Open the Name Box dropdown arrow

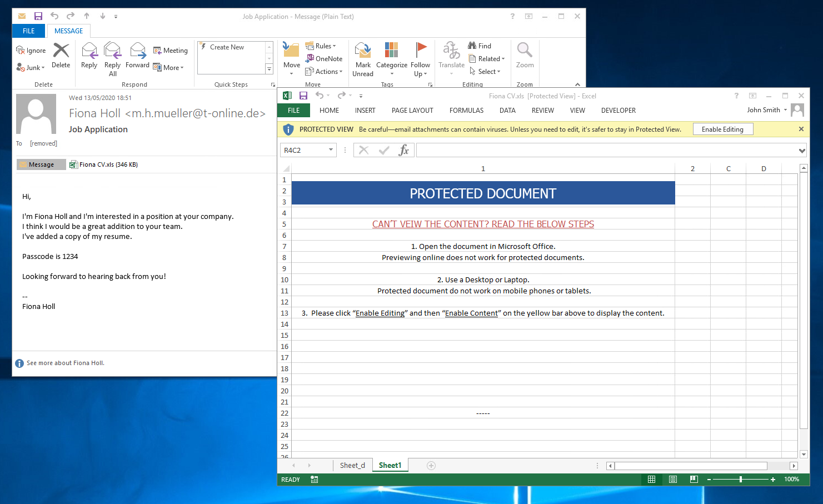pos(331,150)
